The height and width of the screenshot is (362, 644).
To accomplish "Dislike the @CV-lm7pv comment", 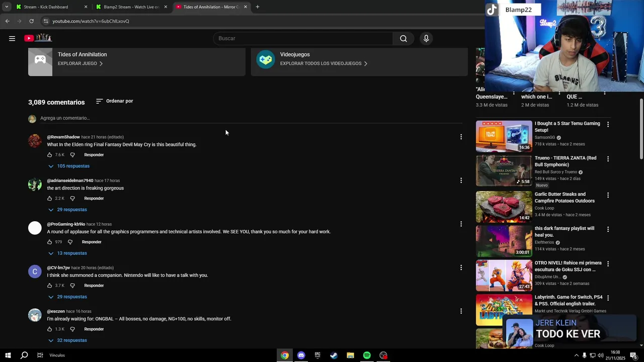I will [72, 286].
